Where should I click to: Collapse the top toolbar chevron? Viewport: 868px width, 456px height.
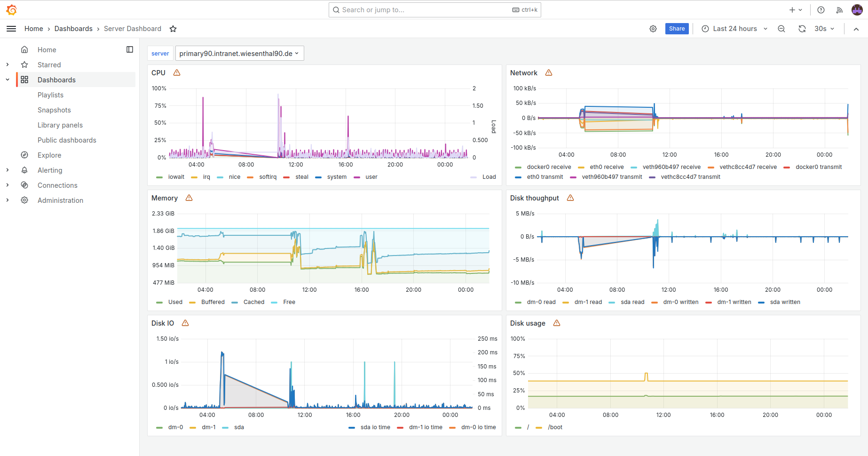coord(856,29)
